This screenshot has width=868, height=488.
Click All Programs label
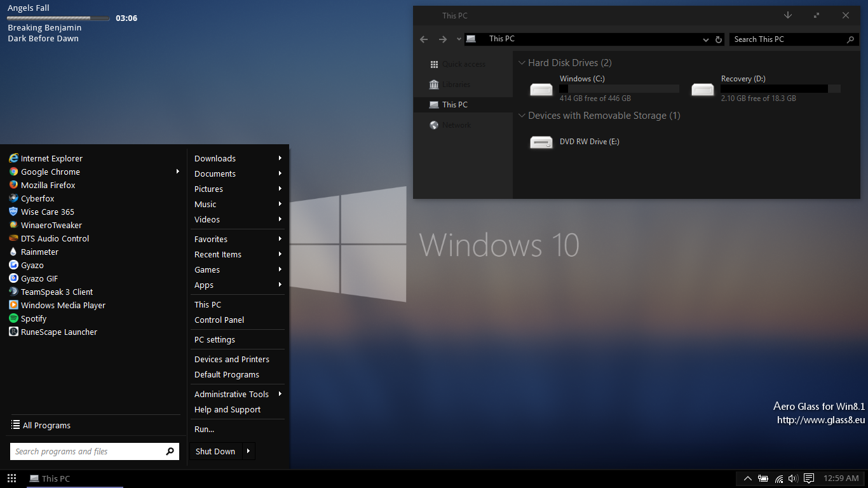(46, 425)
